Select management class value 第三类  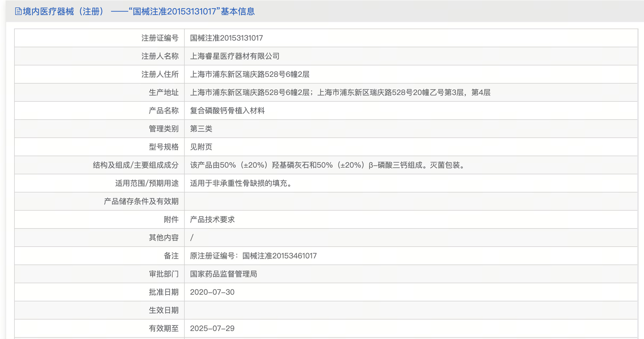201,129
